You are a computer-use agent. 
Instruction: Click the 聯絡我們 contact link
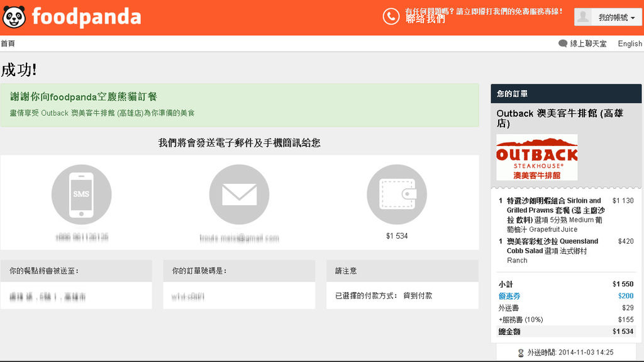point(425,20)
